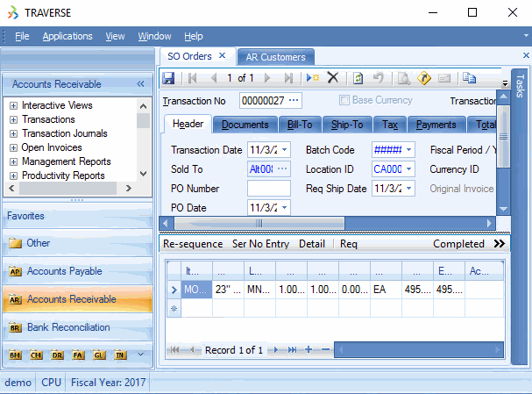Open the Bank Reconciliation module

[68, 327]
